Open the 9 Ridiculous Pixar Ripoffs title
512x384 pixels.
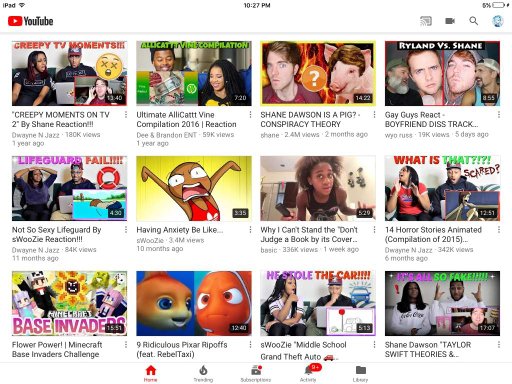coord(182,349)
